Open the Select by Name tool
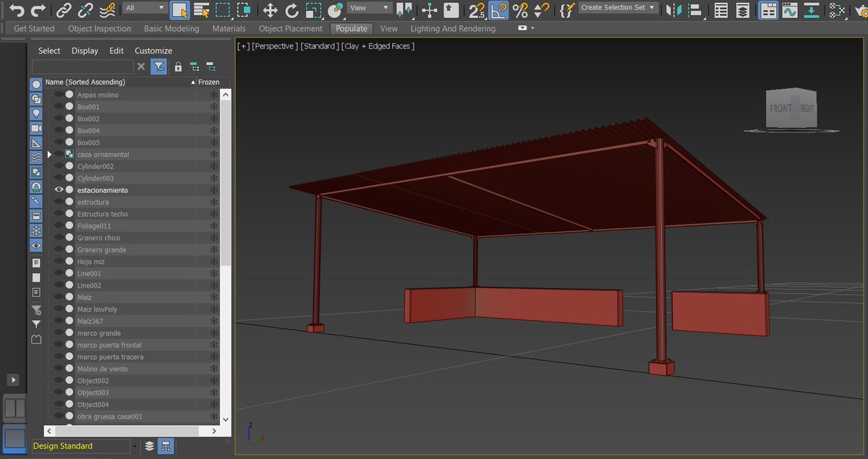Screen dimensions: 868x459 click(x=202, y=10)
